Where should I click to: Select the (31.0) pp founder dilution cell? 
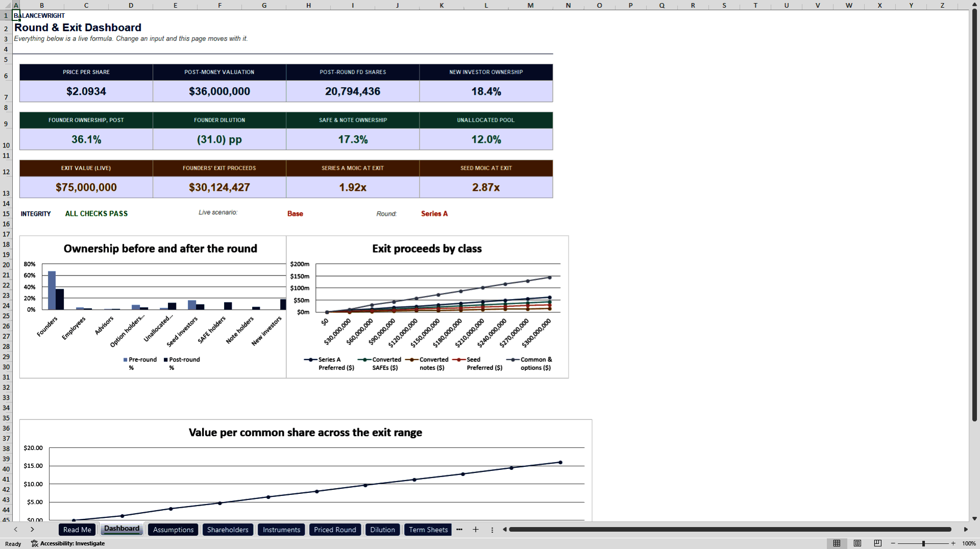(219, 139)
